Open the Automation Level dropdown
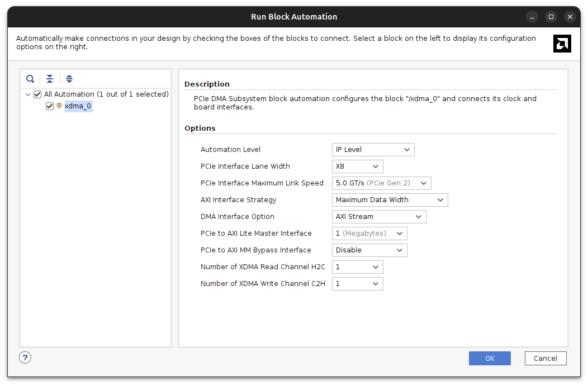 [373, 150]
